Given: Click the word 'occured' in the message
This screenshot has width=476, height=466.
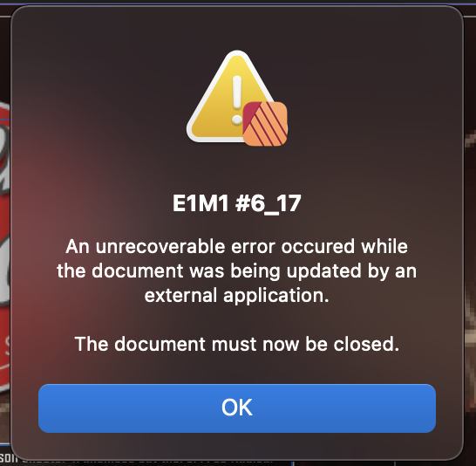Looking at the screenshot, I should [x=318, y=246].
